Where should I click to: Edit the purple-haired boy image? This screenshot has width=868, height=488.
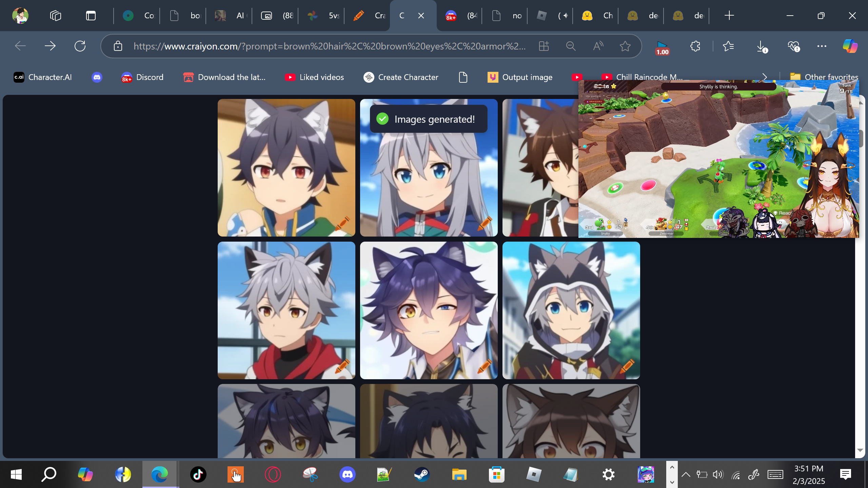click(485, 366)
